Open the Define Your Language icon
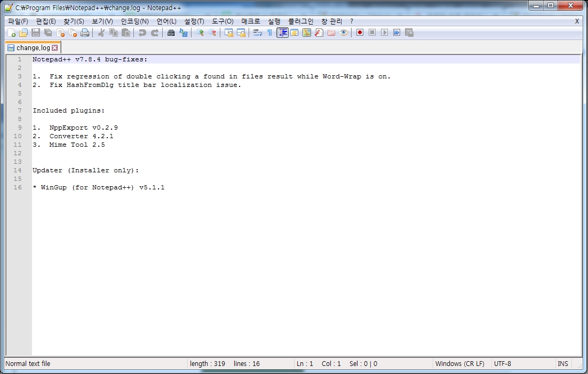 pos(295,33)
